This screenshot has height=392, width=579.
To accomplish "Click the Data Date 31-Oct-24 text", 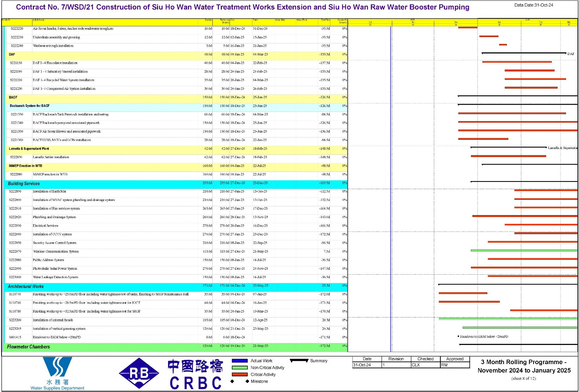I will pyautogui.click(x=534, y=5).
